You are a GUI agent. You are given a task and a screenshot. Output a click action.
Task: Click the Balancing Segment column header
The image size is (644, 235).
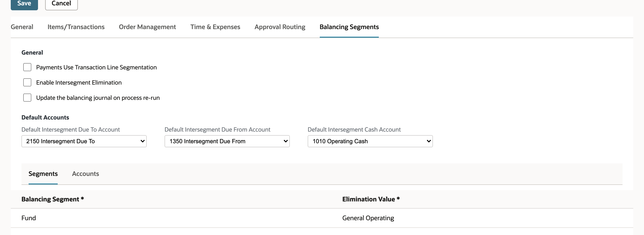pos(53,199)
